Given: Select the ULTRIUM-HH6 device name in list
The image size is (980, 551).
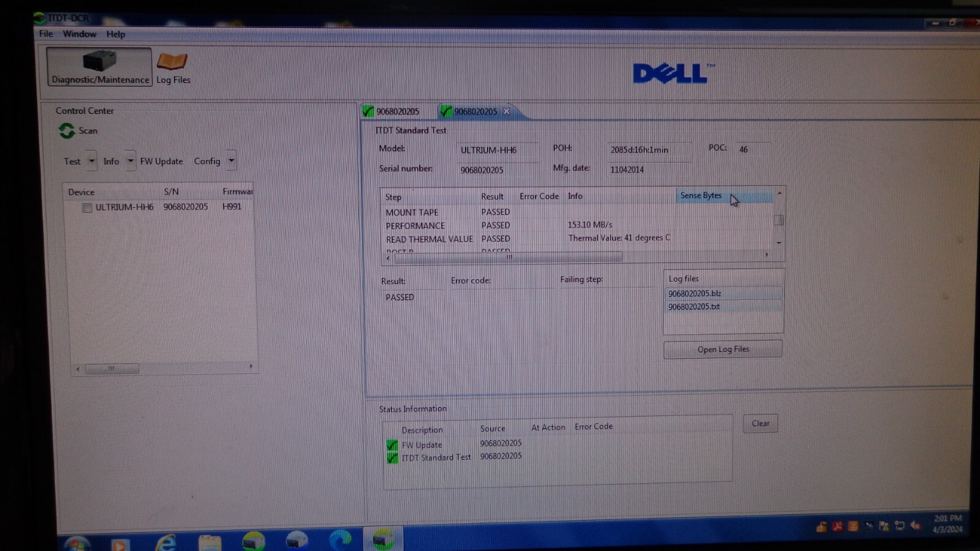Looking at the screenshot, I should 124,207.
